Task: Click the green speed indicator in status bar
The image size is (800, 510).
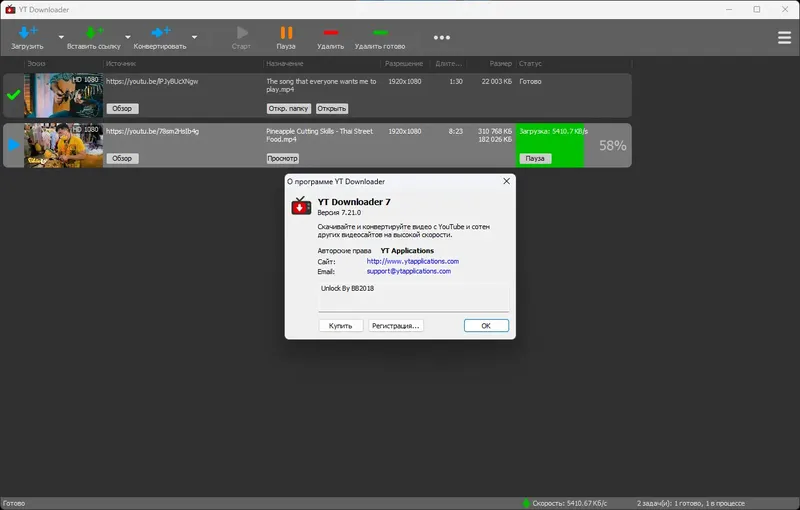Action: coord(527,503)
